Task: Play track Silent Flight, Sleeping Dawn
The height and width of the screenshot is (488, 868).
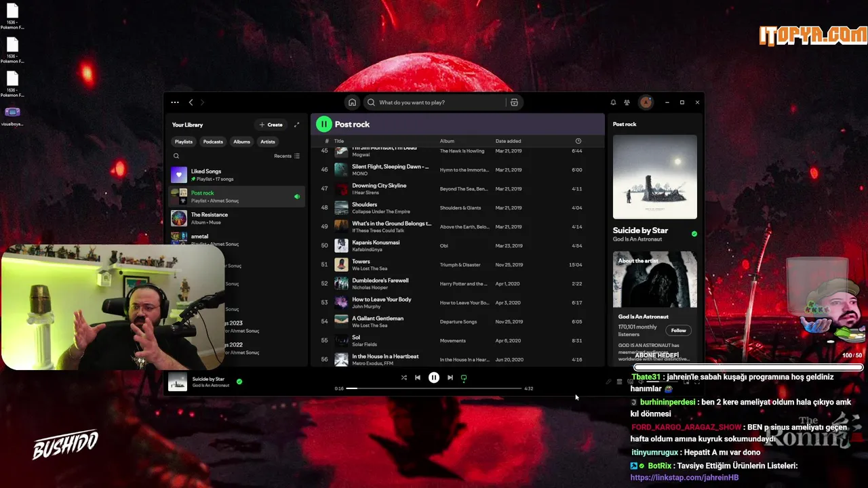Action: pos(458,169)
